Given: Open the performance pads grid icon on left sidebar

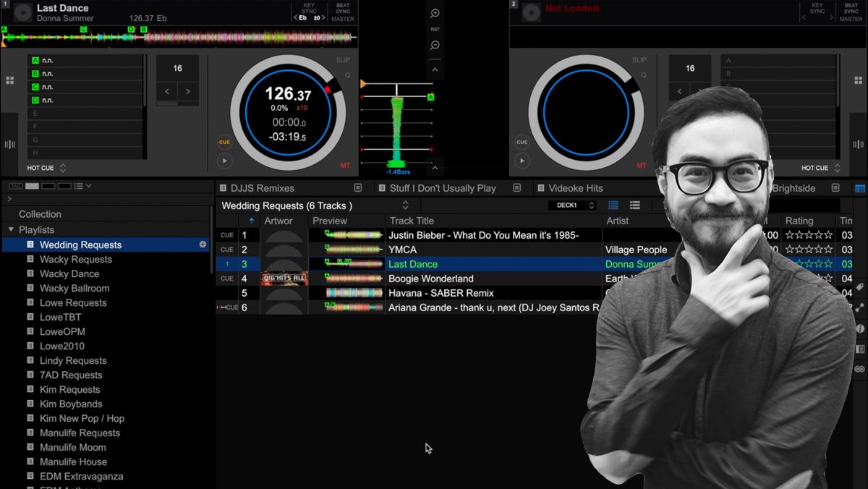Looking at the screenshot, I should click(x=10, y=80).
